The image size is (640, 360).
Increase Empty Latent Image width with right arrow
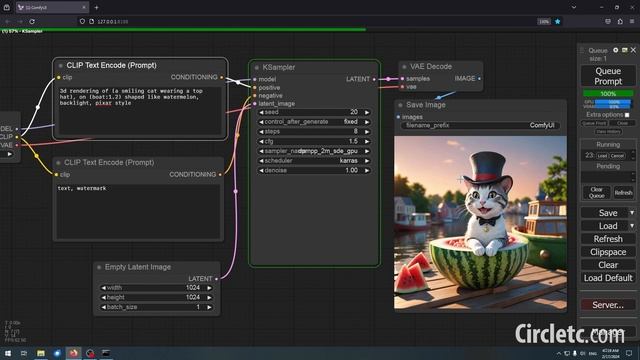click(x=209, y=288)
